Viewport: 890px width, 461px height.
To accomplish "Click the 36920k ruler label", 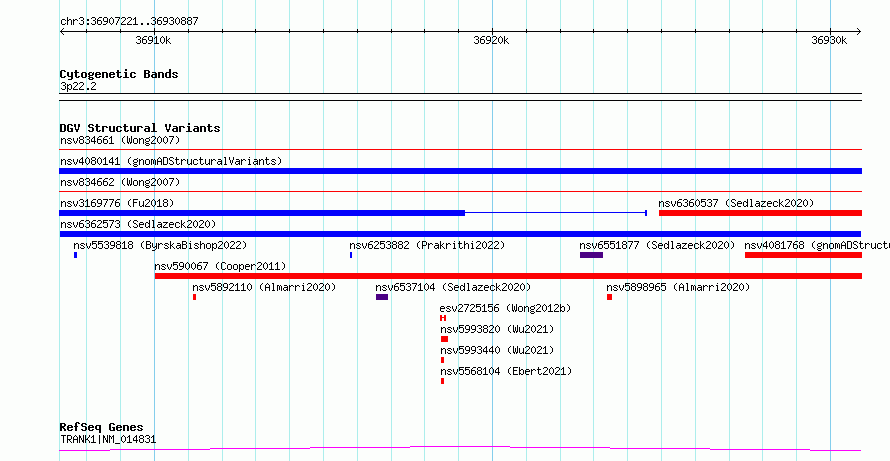I will (491, 40).
